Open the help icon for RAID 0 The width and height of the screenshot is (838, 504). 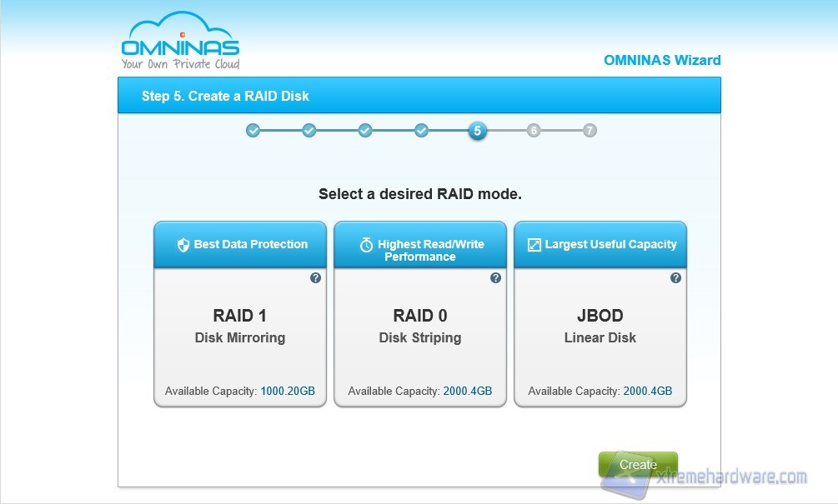(495, 278)
